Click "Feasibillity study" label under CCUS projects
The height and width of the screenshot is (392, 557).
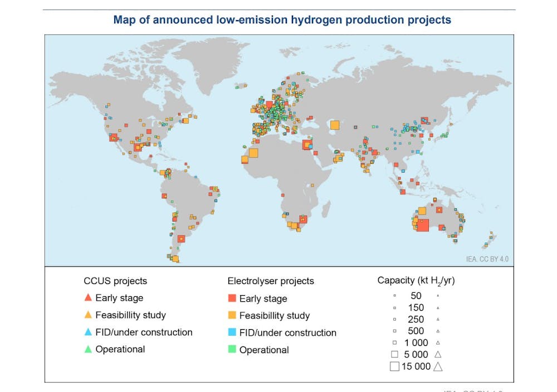131,315
